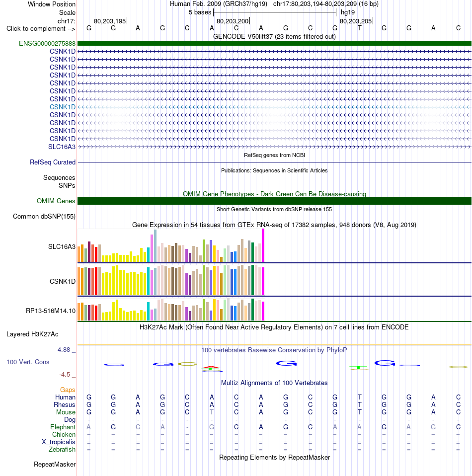
Task: Click position marker 80,203,195
Action: click(110, 21)
